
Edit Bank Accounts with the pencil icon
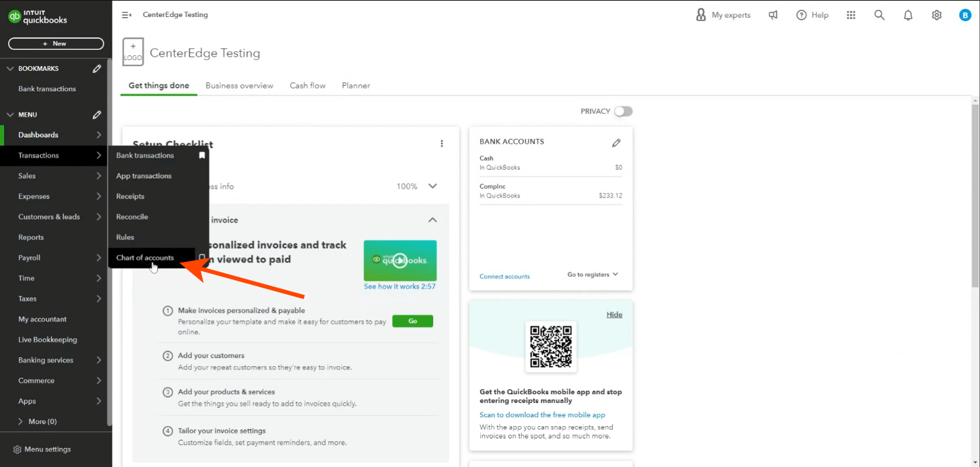[x=616, y=143]
